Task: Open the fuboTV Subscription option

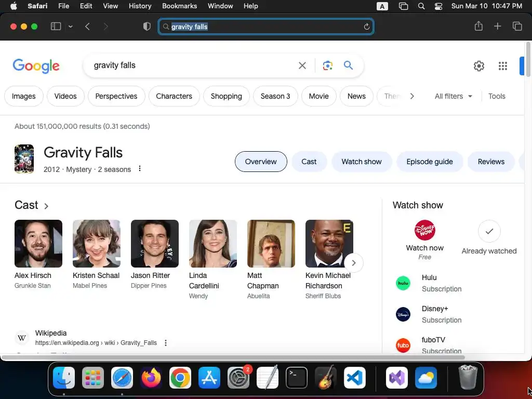Action: [x=429, y=345]
